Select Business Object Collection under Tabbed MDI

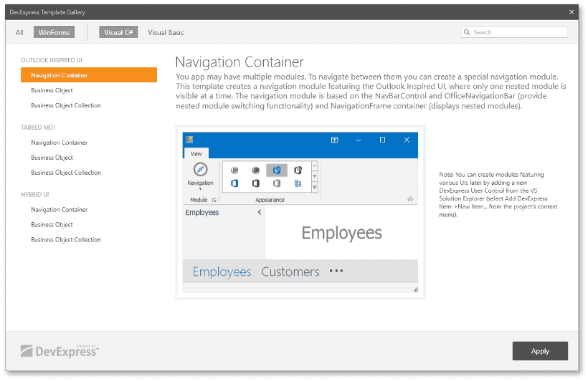coord(66,173)
